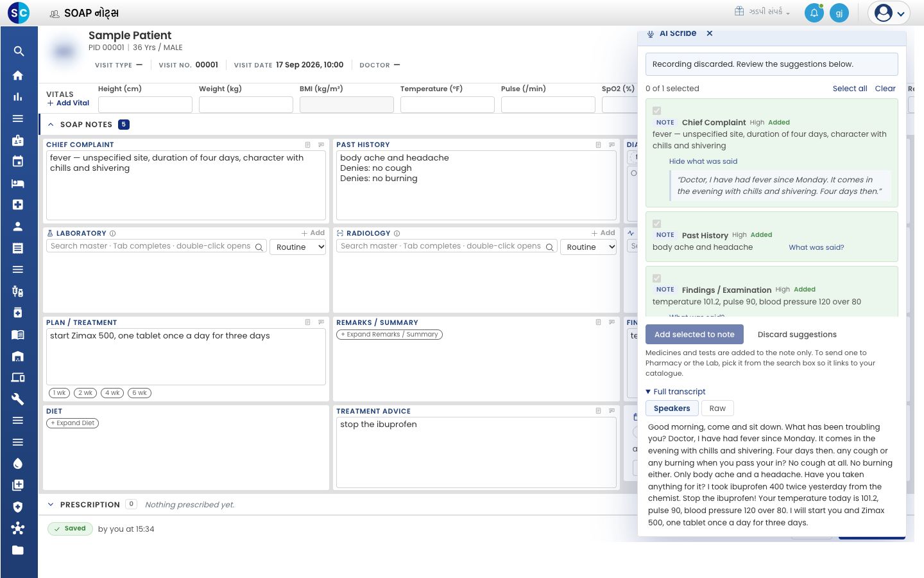Click Expand Remarks / Summary chip
Viewport: 924px width, 578px height.
389,335
